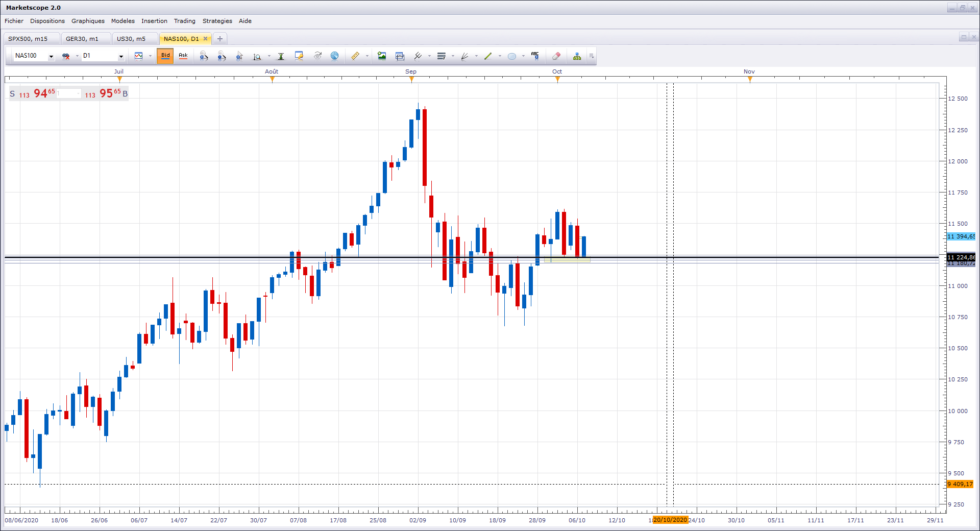Click the globe icon in toolbar
Viewport: 980px width, 531px height.
click(335, 56)
